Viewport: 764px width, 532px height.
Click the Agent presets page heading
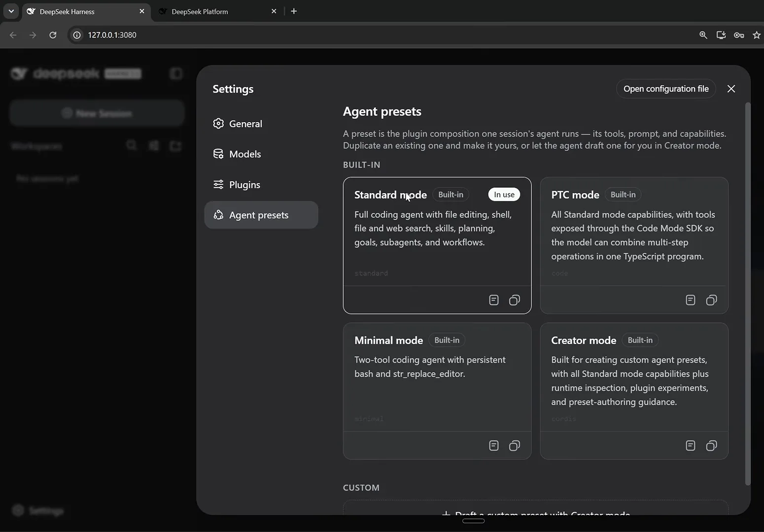(x=382, y=112)
